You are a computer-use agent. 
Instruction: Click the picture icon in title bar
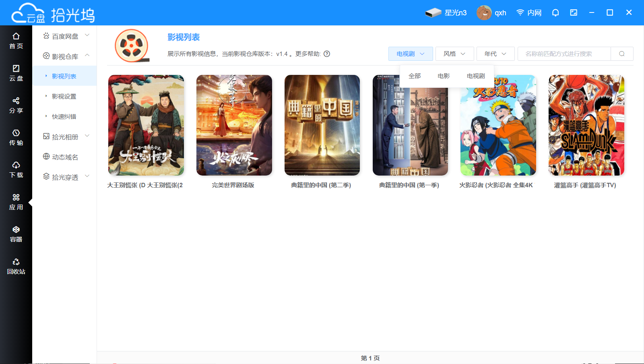click(x=574, y=12)
